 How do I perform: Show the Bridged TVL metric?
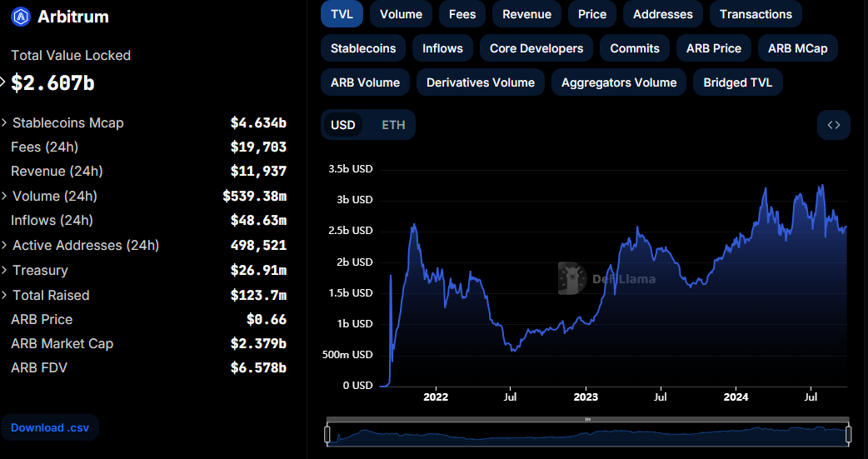[x=737, y=82]
